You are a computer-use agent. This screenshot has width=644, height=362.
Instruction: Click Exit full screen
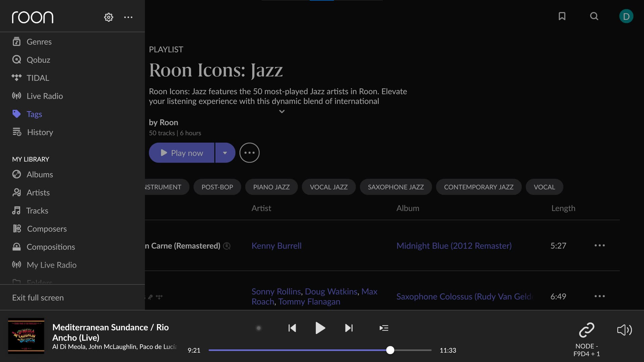coord(38,298)
